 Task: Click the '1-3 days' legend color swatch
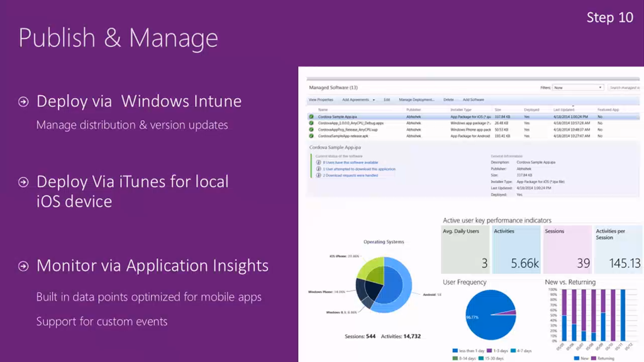click(x=489, y=351)
